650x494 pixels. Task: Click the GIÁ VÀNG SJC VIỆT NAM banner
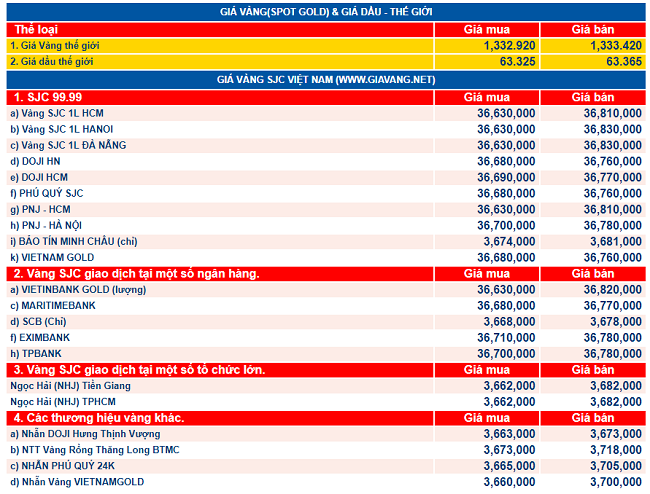[x=326, y=80]
